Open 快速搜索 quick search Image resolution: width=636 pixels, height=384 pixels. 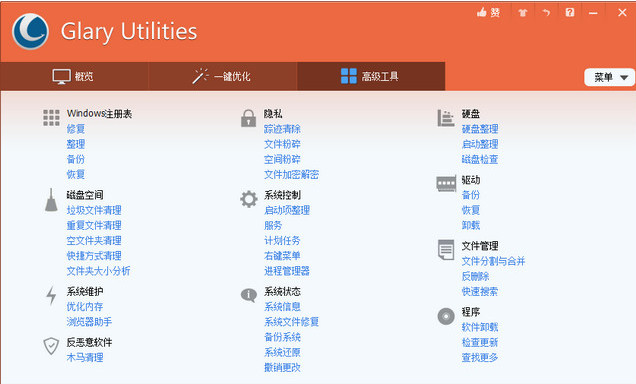point(480,291)
